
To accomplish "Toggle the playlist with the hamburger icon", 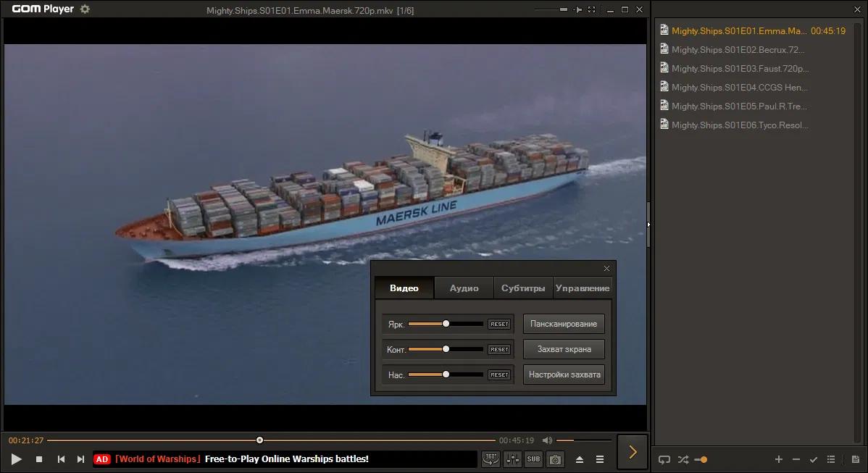I will [x=599, y=460].
